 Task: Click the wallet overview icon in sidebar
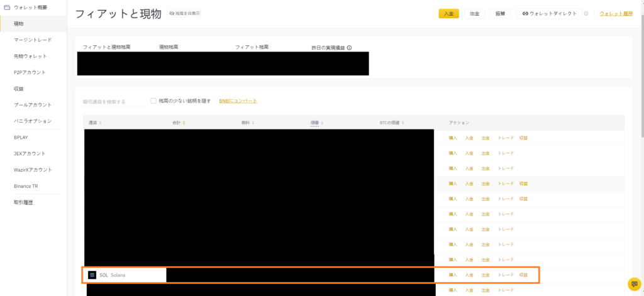(8, 7)
